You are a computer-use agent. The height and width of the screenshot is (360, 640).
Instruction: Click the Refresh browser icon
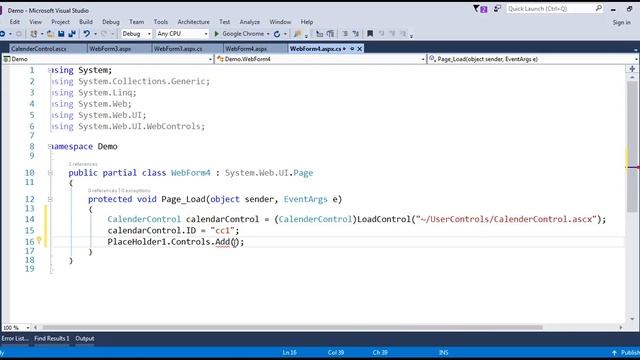coord(277,34)
